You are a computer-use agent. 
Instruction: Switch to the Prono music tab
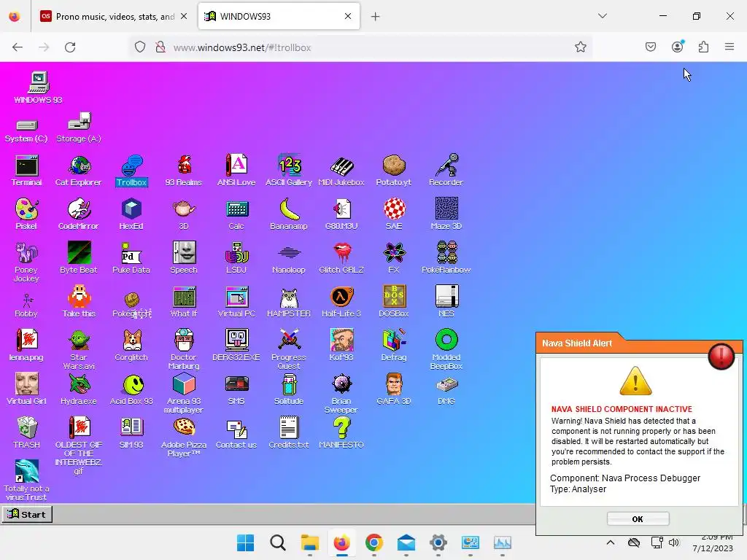[x=114, y=16]
